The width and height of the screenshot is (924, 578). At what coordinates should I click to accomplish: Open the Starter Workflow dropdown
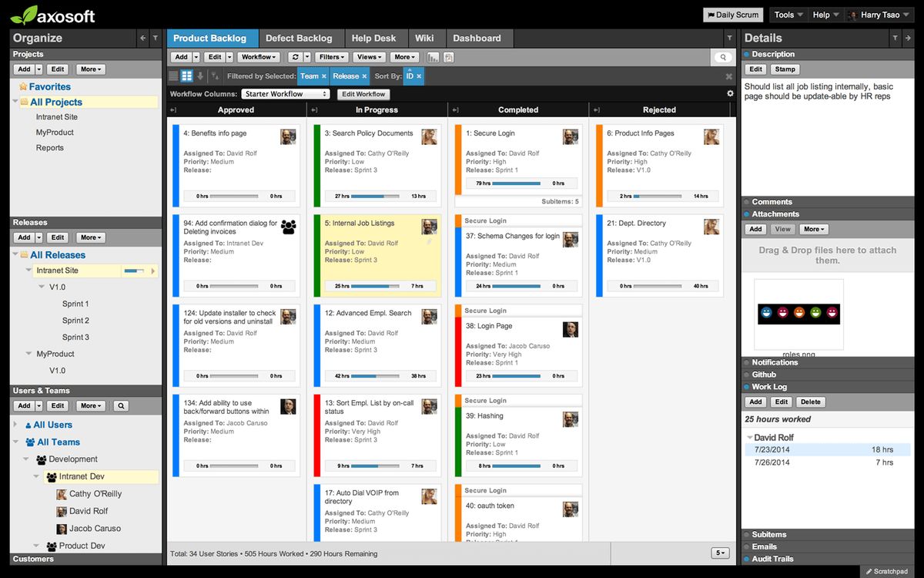click(x=285, y=93)
